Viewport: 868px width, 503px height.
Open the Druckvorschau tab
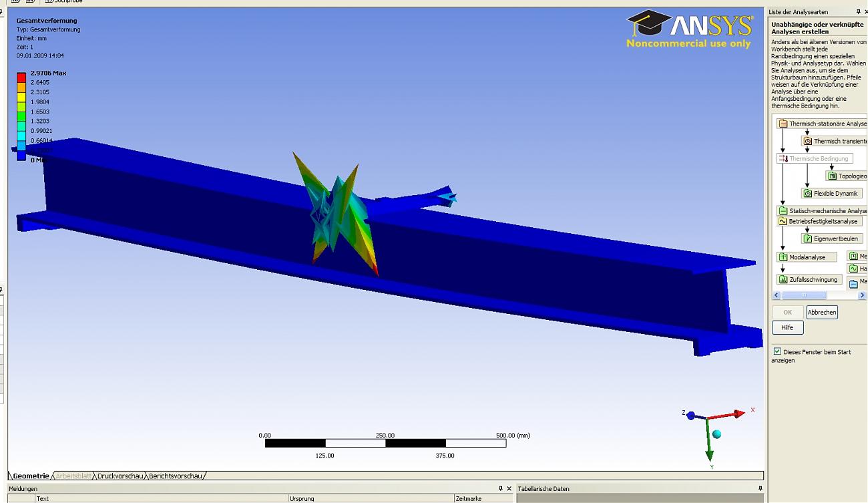[120, 476]
